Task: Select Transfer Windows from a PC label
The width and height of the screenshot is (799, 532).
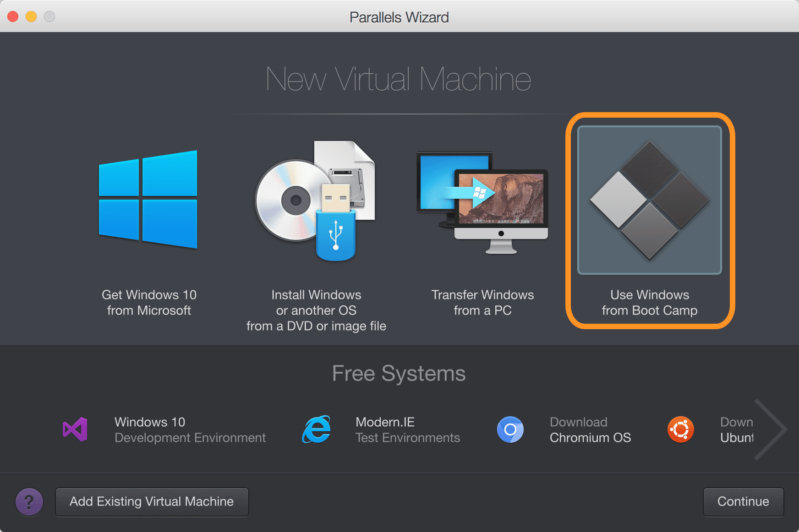Action: (x=482, y=303)
